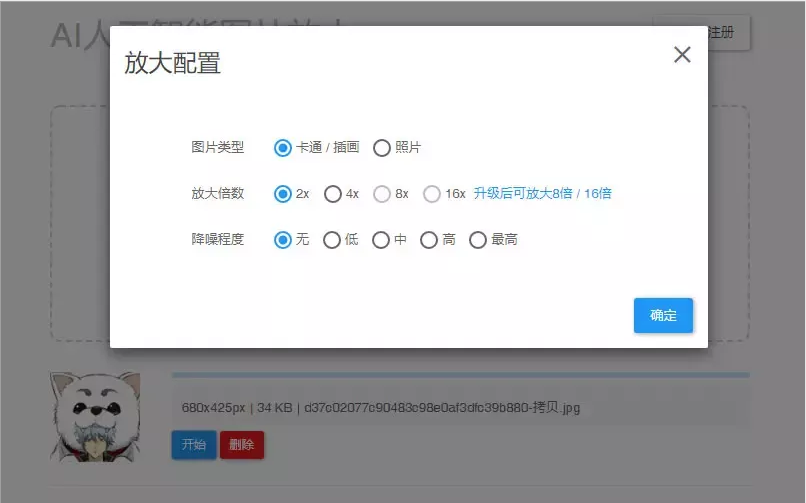Set noise reduction to 无
This screenshot has height=503, width=806.
tap(282, 239)
